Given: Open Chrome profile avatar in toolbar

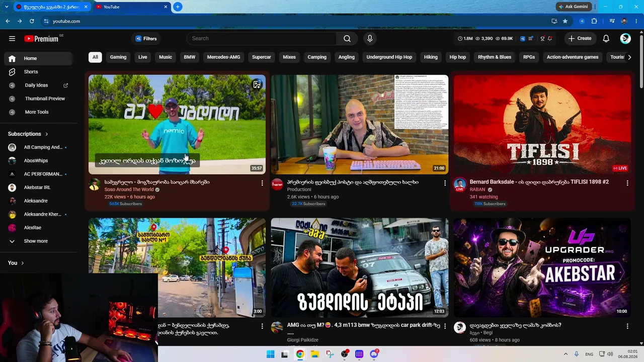Looking at the screenshot, I should [x=624, y=21].
